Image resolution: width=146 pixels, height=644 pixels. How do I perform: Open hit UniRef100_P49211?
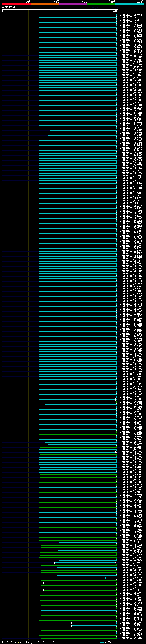[131, 17]
